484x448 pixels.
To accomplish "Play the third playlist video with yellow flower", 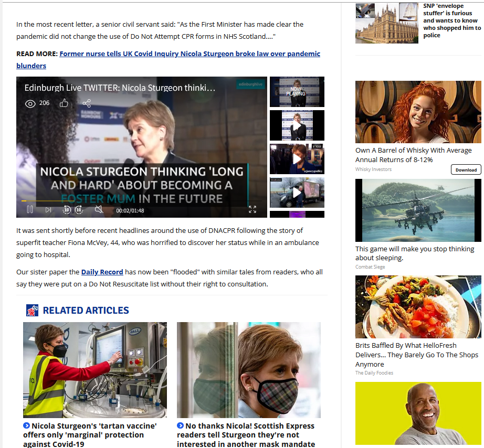I will 297,159.
